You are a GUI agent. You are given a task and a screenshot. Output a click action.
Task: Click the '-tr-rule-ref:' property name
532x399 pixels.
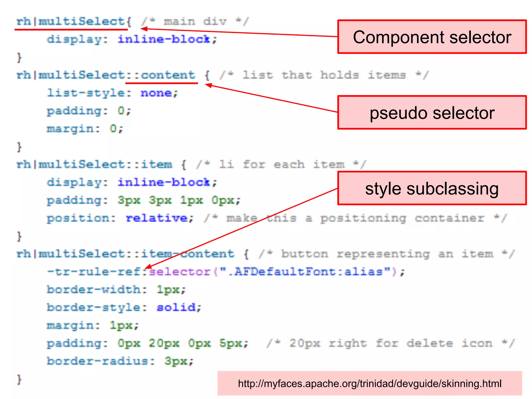pos(97,272)
